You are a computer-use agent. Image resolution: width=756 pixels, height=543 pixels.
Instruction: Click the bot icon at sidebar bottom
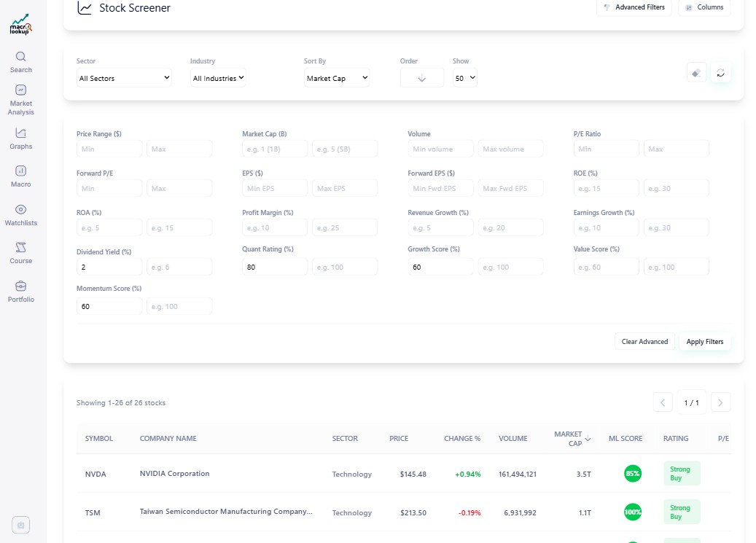pos(20,525)
